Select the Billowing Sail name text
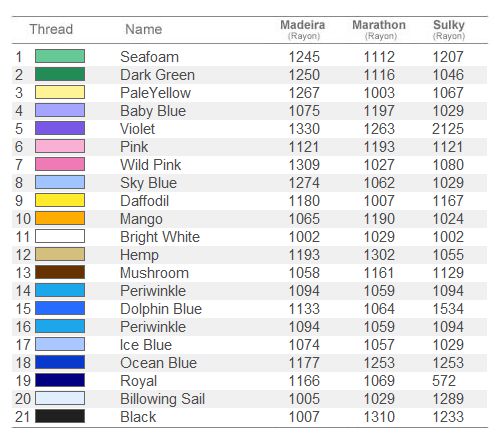Viewport: 500px width, 438px height. click(163, 399)
